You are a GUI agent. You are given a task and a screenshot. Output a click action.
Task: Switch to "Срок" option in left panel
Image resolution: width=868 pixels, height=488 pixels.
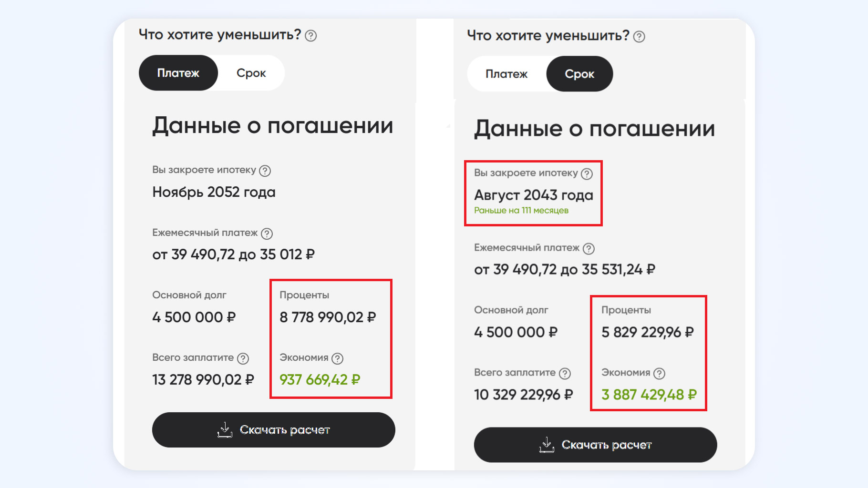[251, 73]
